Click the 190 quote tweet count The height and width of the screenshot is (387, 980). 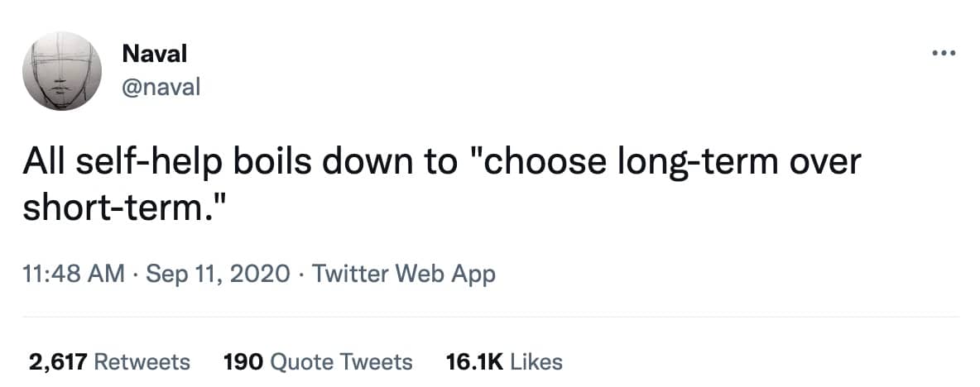243,361
